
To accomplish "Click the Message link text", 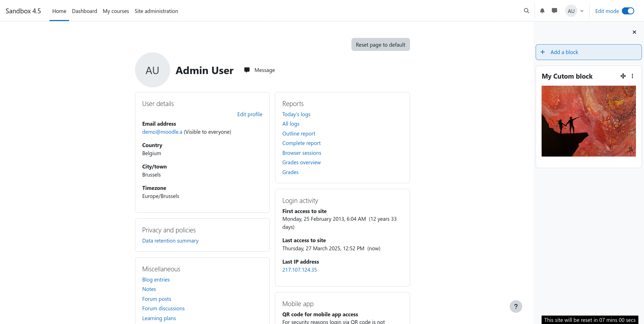I will tap(264, 70).
